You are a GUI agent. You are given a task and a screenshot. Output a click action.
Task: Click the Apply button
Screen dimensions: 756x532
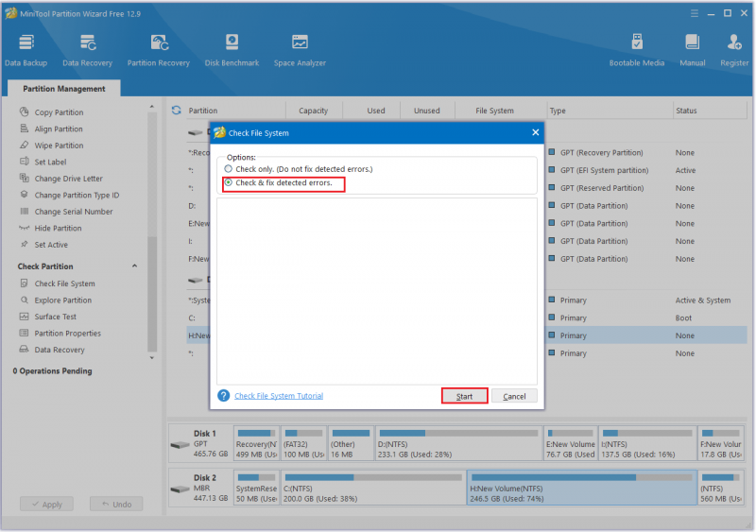coord(46,504)
